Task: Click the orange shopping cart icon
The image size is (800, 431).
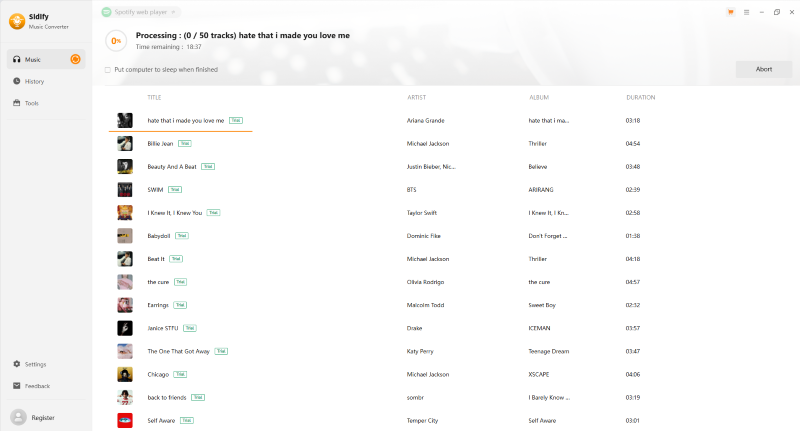Action: coord(731,12)
